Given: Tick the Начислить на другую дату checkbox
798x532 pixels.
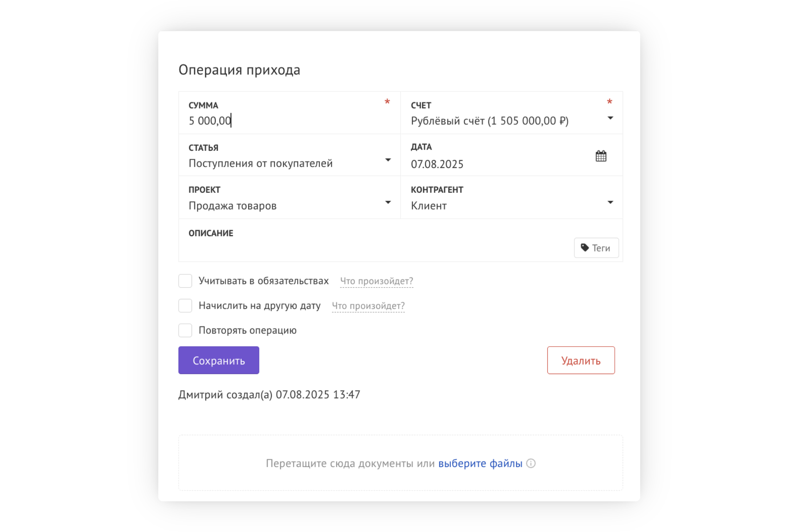Looking at the screenshot, I should click(185, 305).
